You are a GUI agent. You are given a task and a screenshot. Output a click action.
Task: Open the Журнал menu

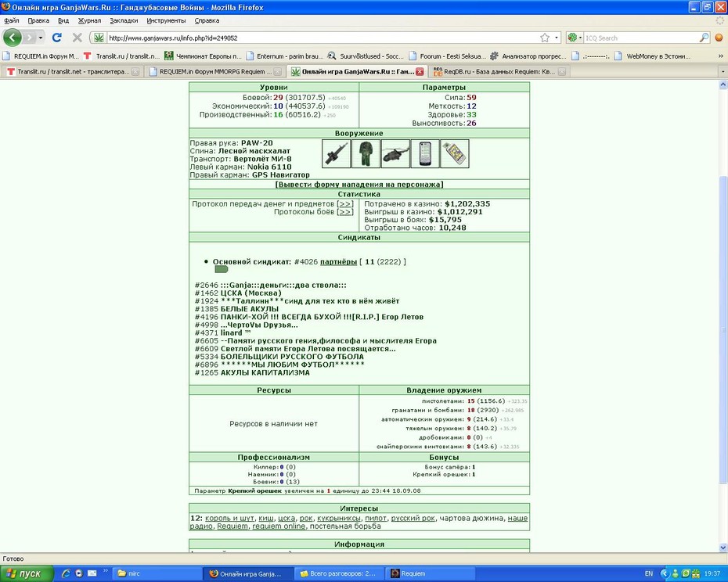point(89,20)
